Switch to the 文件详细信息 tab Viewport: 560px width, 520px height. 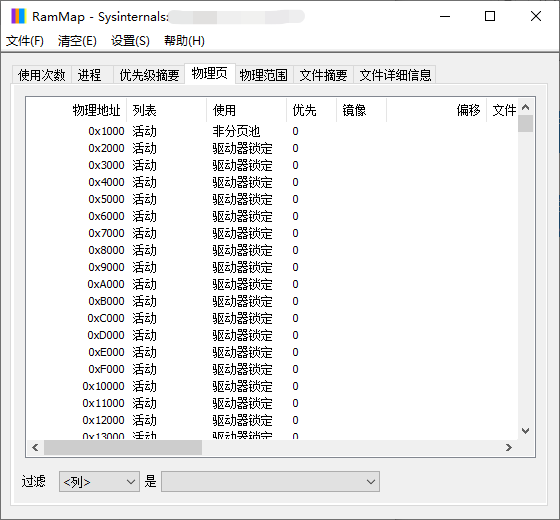(395, 75)
